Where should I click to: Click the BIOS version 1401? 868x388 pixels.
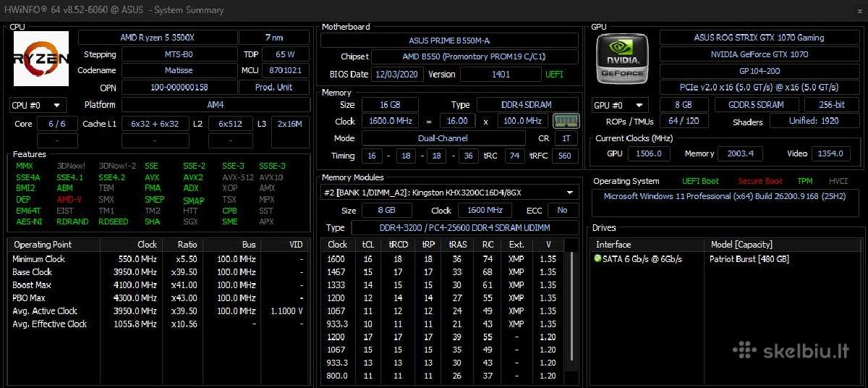(x=501, y=74)
